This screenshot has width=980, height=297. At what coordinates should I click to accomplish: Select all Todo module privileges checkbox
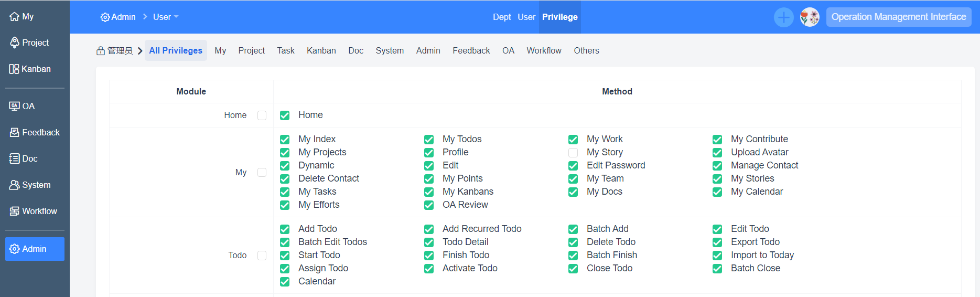click(x=262, y=256)
